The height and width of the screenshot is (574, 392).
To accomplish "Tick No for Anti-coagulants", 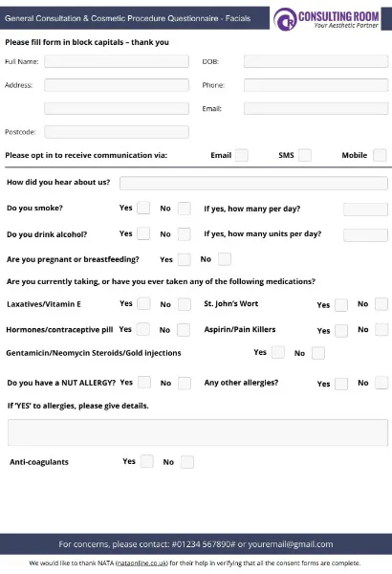I will tap(187, 462).
